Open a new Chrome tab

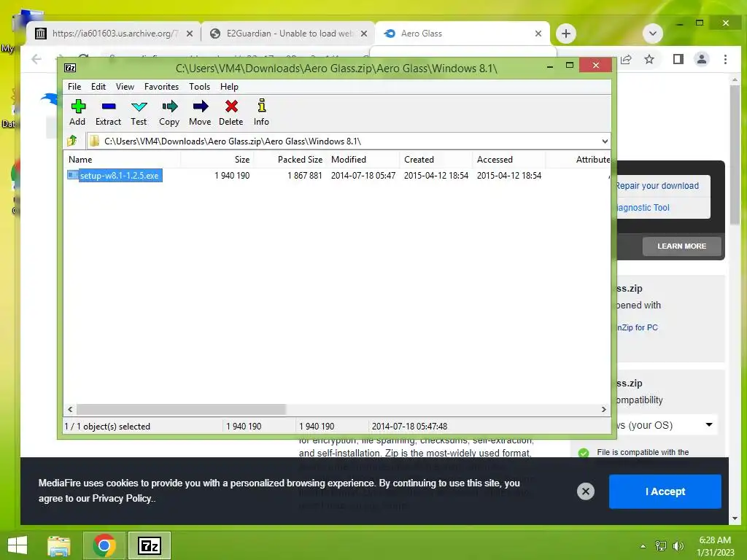pos(566,34)
